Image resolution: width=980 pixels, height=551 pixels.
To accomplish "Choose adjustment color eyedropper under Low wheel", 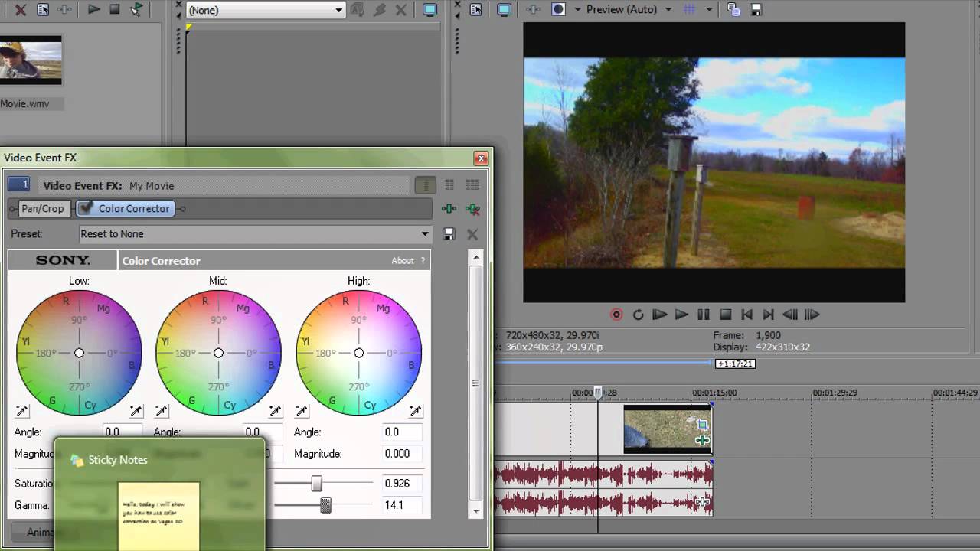I will tap(136, 412).
